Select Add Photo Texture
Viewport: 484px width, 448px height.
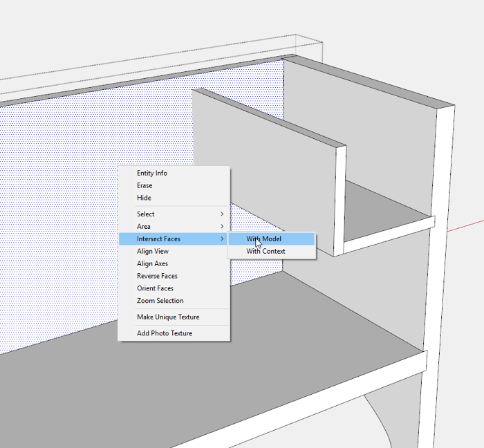165,333
